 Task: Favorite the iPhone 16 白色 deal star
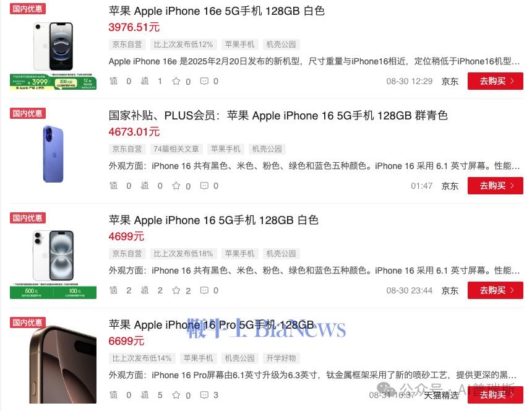[176, 290]
